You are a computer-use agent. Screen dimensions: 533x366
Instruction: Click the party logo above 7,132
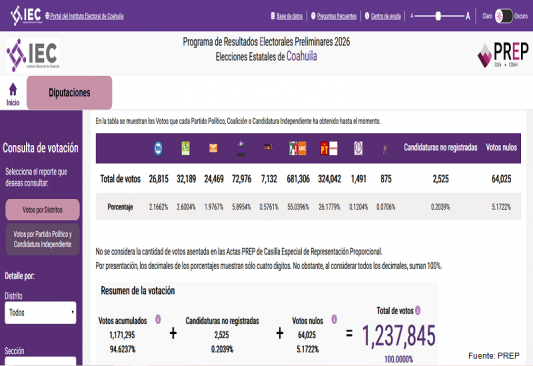[268, 147]
